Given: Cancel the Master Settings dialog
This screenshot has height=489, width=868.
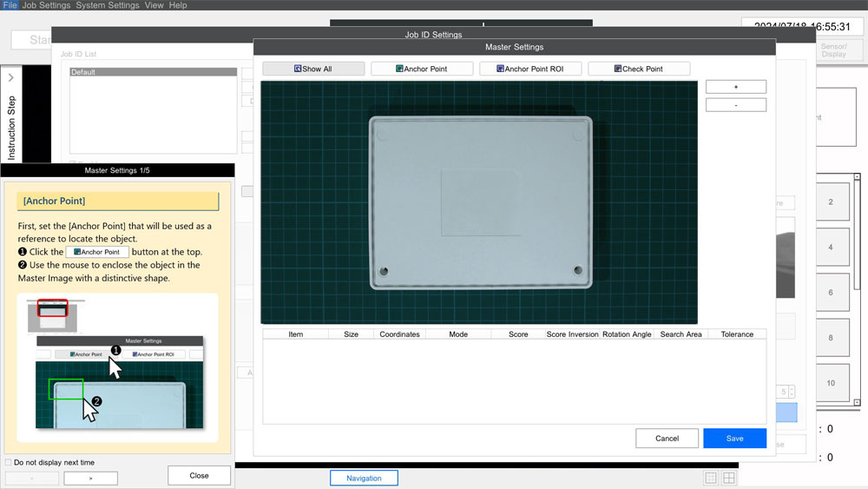Looking at the screenshot, I should click(667, 439).
